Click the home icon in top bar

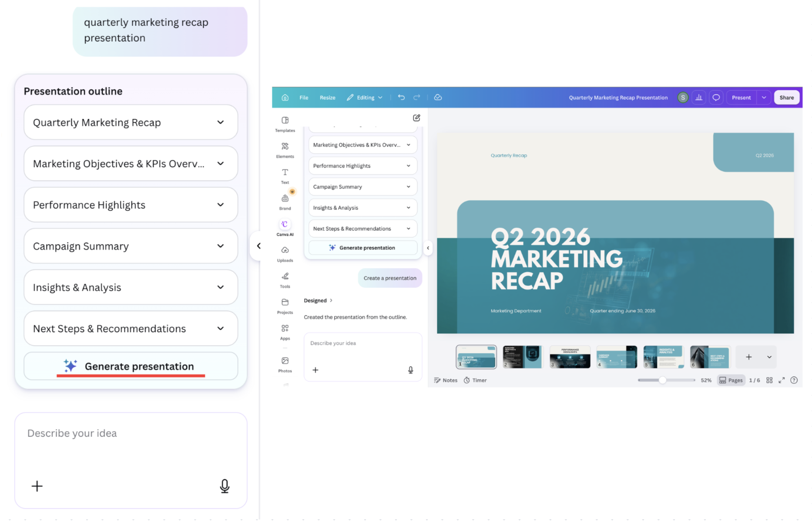285,98
